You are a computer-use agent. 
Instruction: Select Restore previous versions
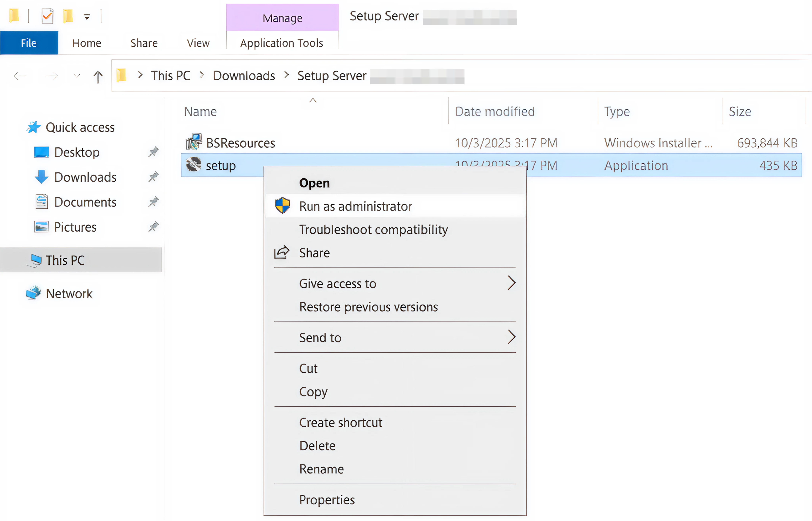pyautogui.click(x=395, y=307)
